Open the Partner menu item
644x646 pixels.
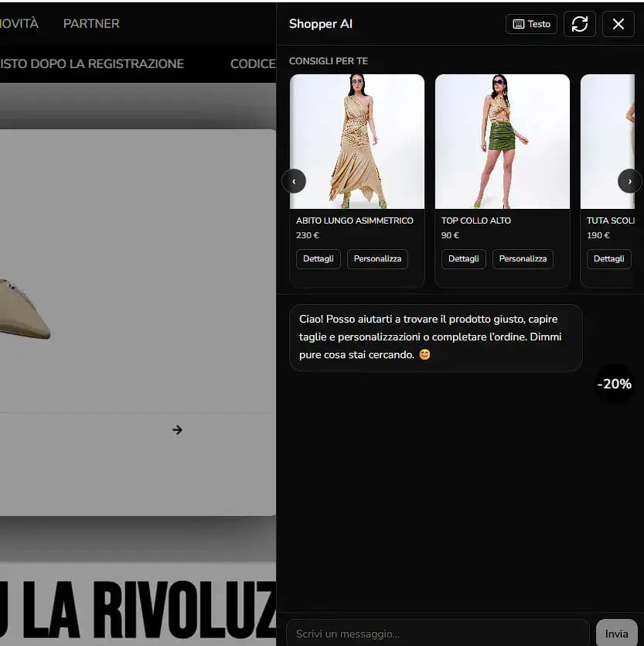(91, 24)
